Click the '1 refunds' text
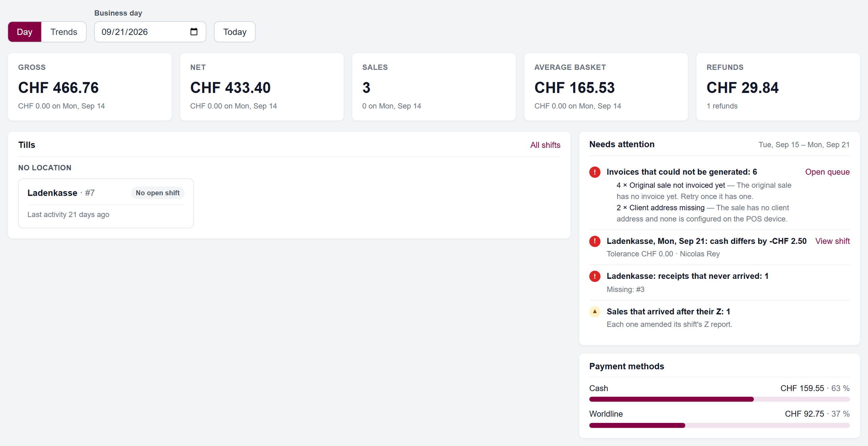Screen dimensions: 868x446 (722, 106)
